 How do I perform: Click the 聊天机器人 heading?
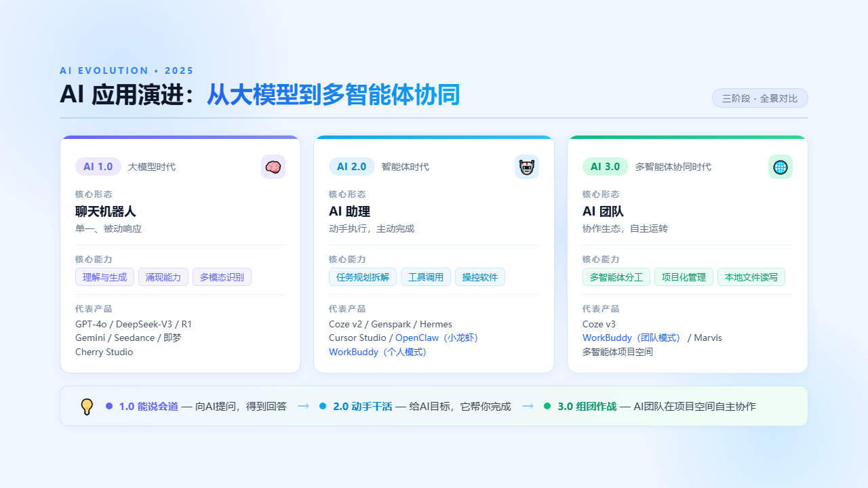[x=106, y=211]
